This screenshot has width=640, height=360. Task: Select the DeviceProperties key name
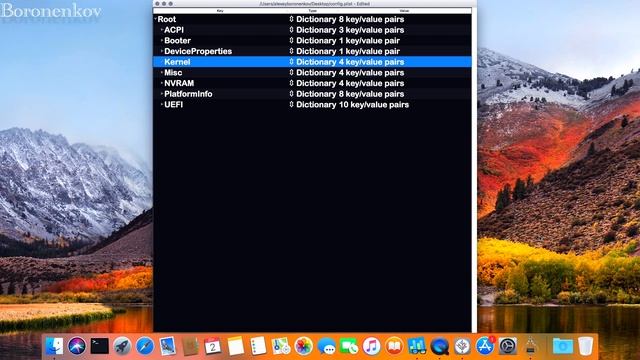[198, 51]
